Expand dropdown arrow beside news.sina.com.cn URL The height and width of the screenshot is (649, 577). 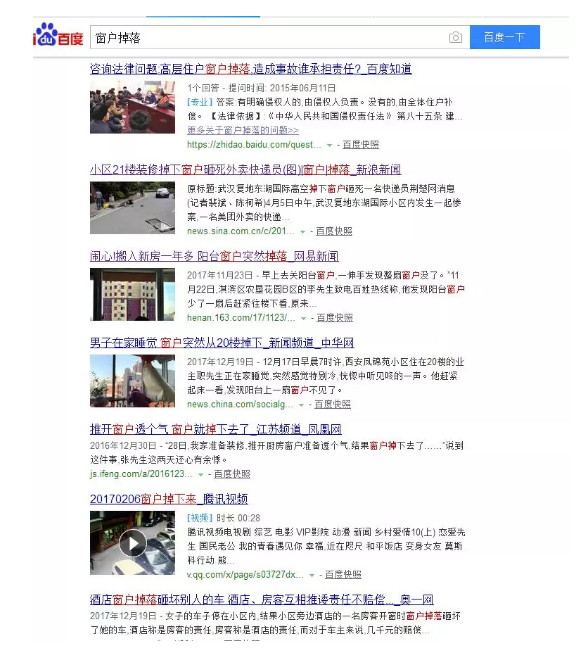pos(303,232)
